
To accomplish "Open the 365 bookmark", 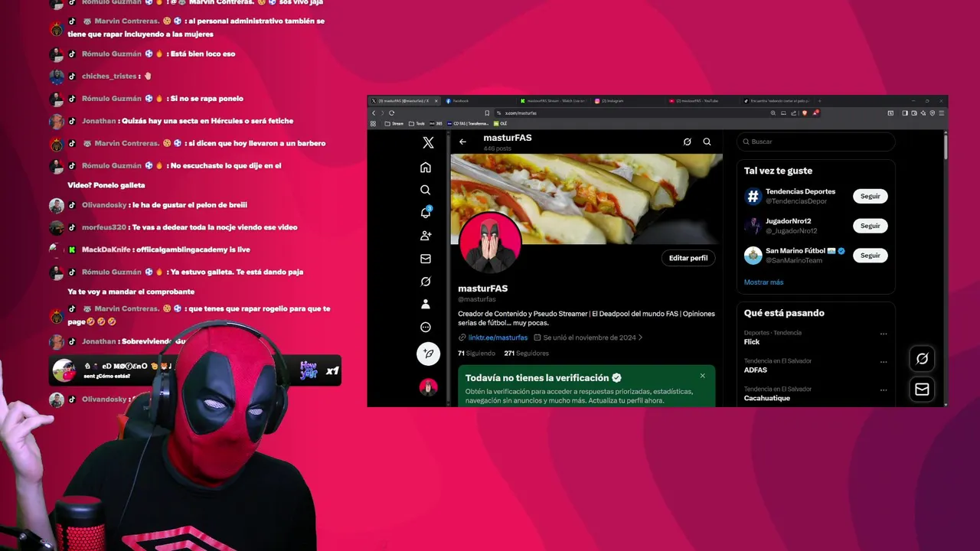I will tap(437, 123).
